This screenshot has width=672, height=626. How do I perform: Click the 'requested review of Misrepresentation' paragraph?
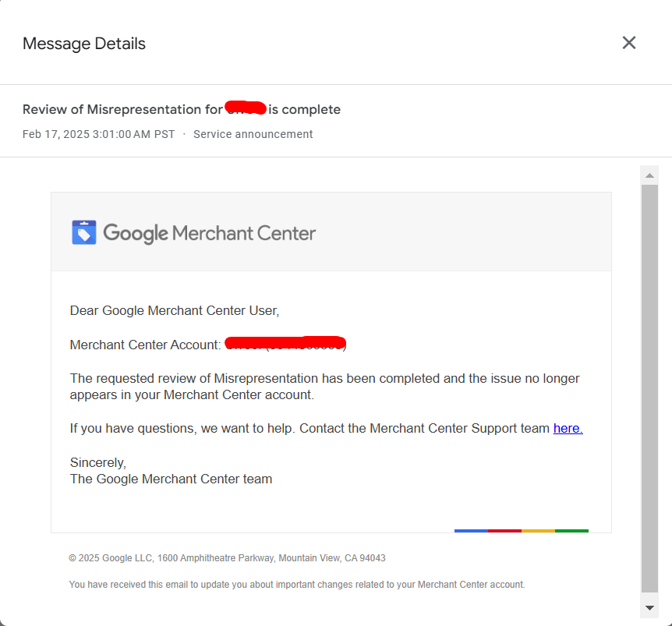(324, 387)
